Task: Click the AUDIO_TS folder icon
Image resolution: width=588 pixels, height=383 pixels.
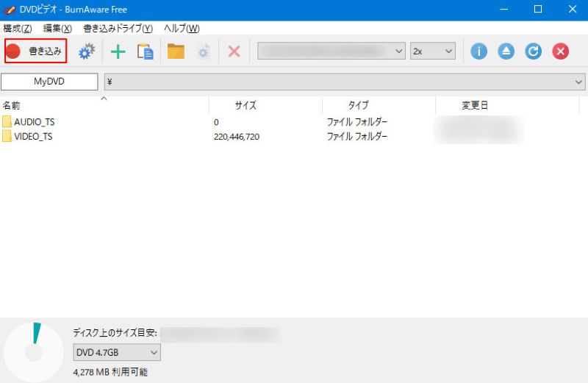Action: tap(7, 121)
